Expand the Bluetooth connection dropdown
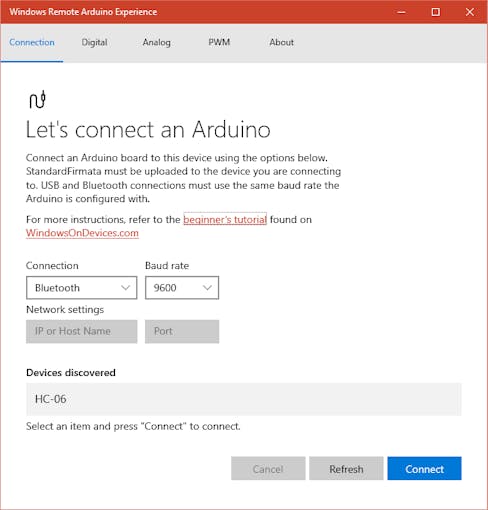Image resolution: width=488 pixels, height=510 pixels. (82, 288)
